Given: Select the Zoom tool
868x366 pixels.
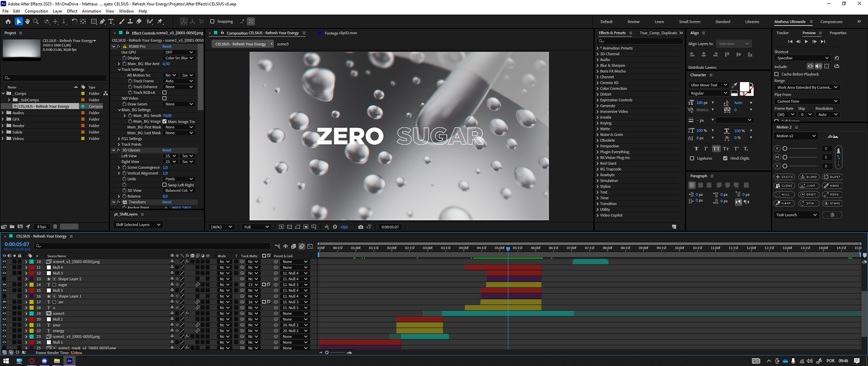Looking at the screenshot, I should coord(36,21).
